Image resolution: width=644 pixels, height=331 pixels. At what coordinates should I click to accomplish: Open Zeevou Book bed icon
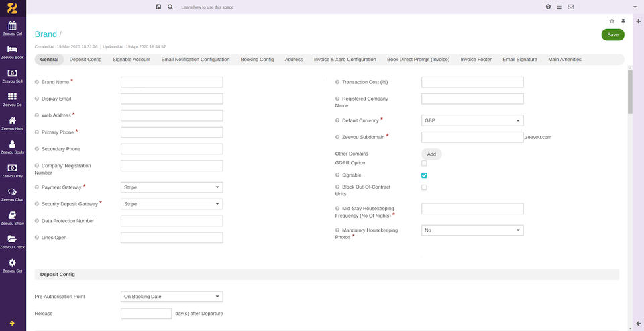tap(12, 49)
